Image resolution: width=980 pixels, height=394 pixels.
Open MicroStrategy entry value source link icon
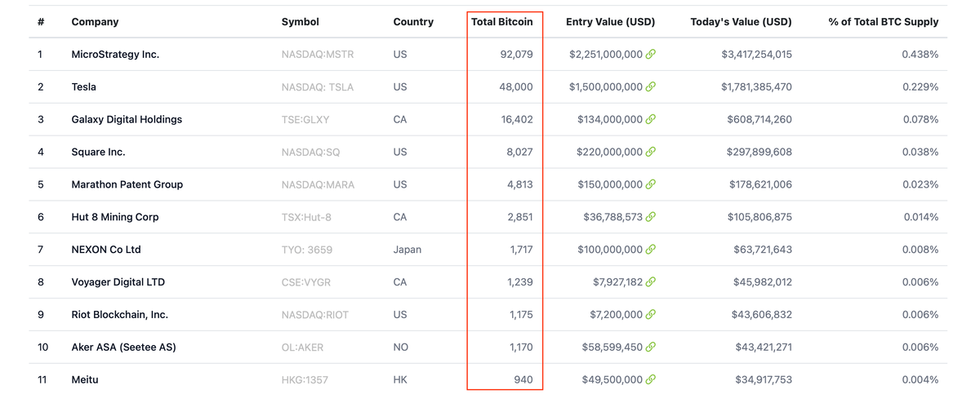651,54
